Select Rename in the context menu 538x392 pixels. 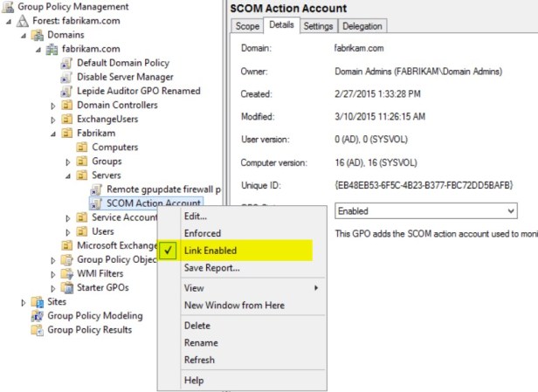coord(201,343)
